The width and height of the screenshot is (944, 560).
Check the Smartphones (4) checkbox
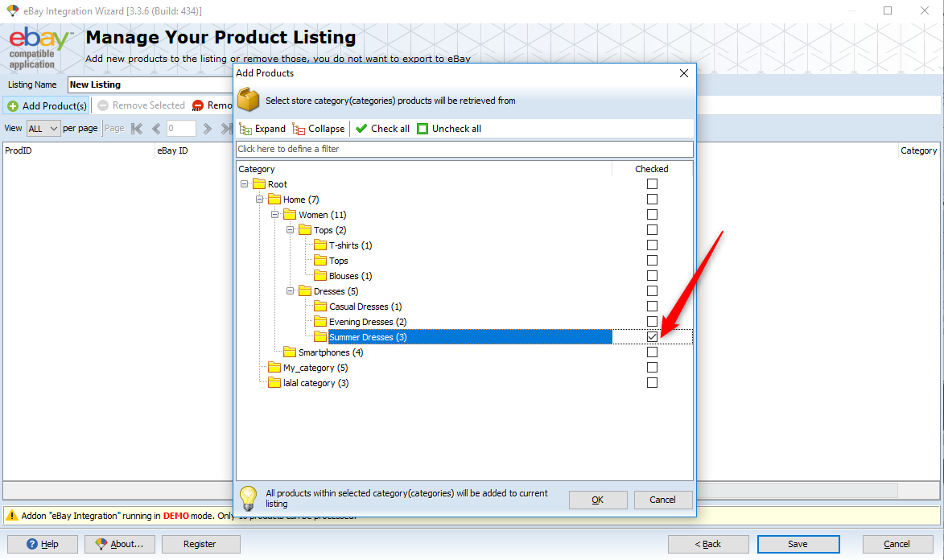click(652, 352)
